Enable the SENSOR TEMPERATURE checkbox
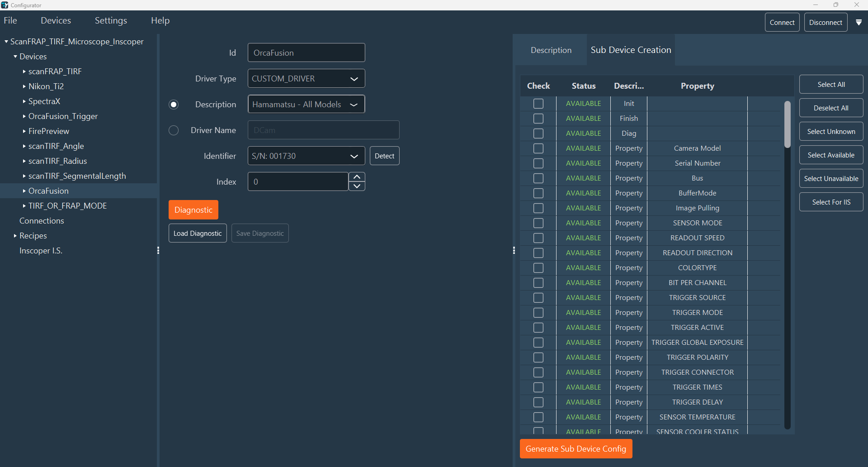 point(538,417)
